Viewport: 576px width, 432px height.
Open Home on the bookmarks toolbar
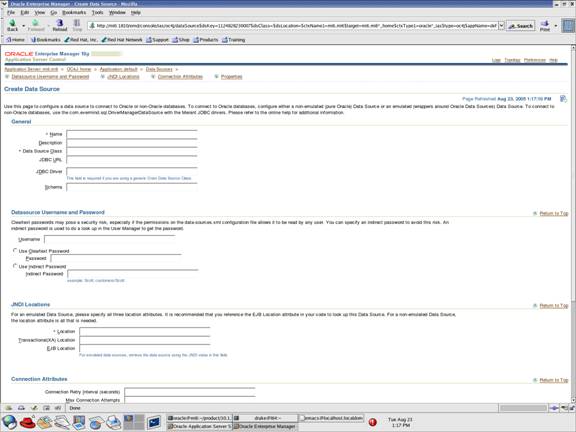click(15, 40)
